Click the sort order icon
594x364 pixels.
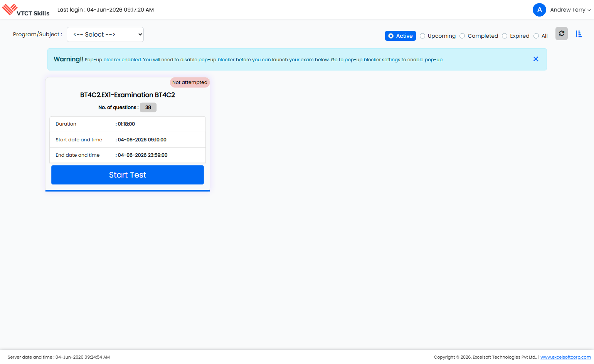pos(579,34)
